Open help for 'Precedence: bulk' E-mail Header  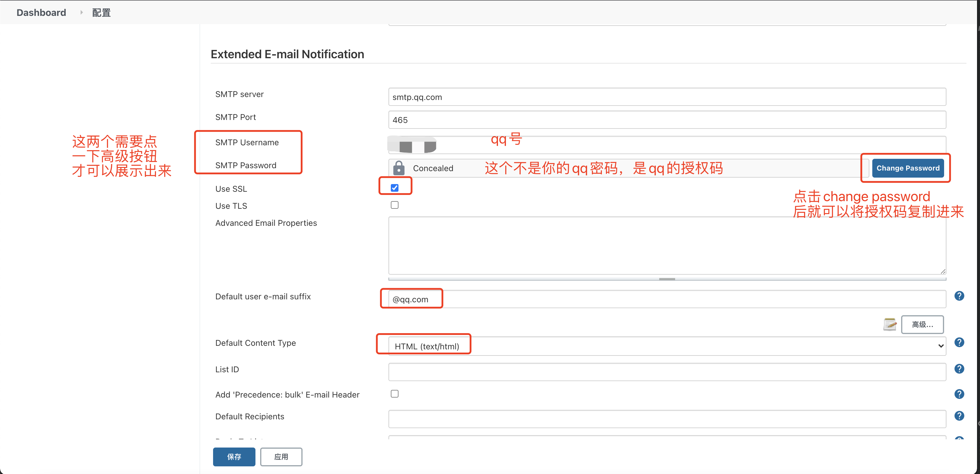click(959, 394)
